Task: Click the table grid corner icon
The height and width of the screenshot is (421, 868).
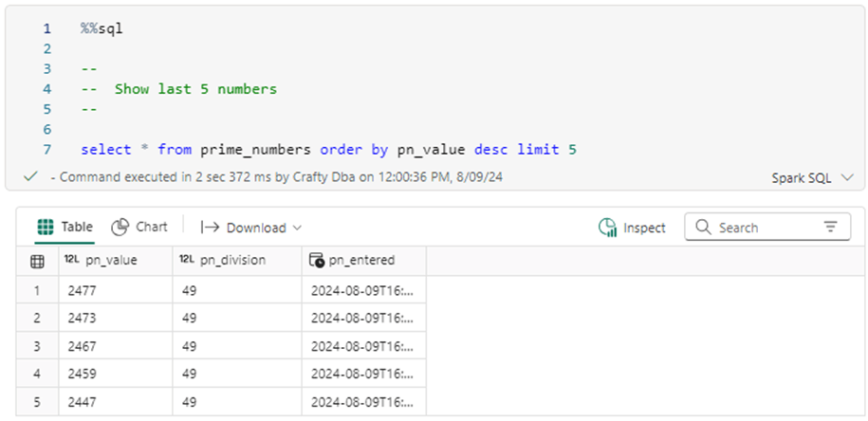Action: [37, 261]
